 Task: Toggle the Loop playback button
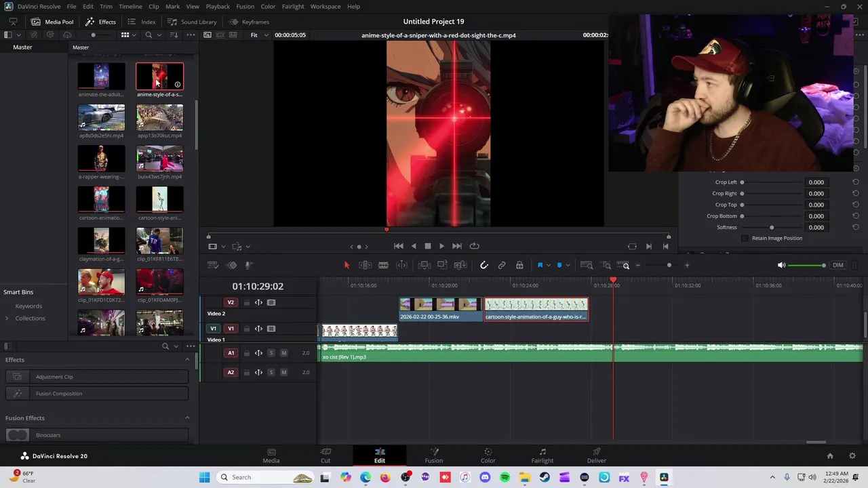[475, 246]
